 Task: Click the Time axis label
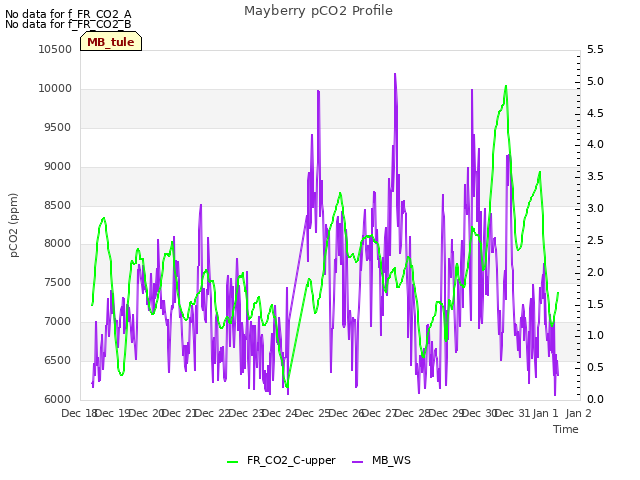point(566,429)
